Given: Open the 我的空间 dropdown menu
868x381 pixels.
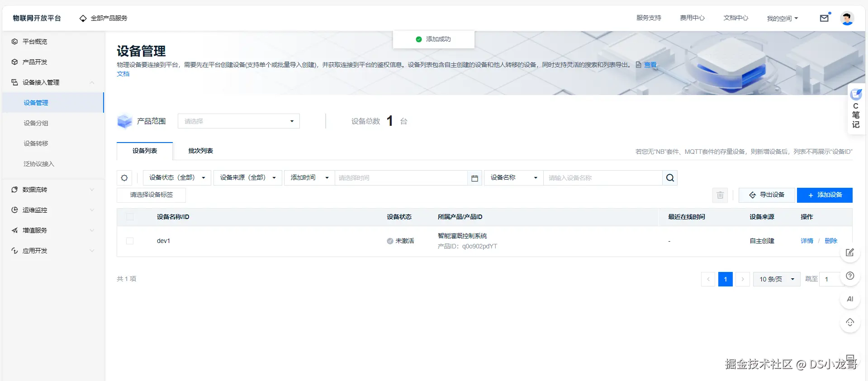Looking at the screenshot, I should [782, 19].
